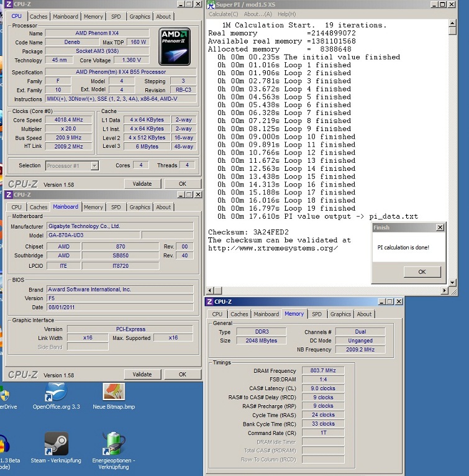Open Help(H) menu in Super PI
Image resolution: width=469 pixels, height=476 pixels.
pyautogui.click(x=287, y=14)
